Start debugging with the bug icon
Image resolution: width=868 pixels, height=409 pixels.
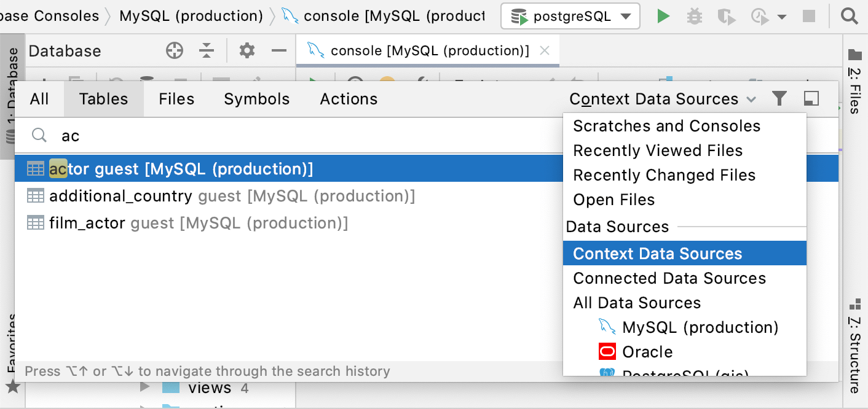[x=695, y=17]
